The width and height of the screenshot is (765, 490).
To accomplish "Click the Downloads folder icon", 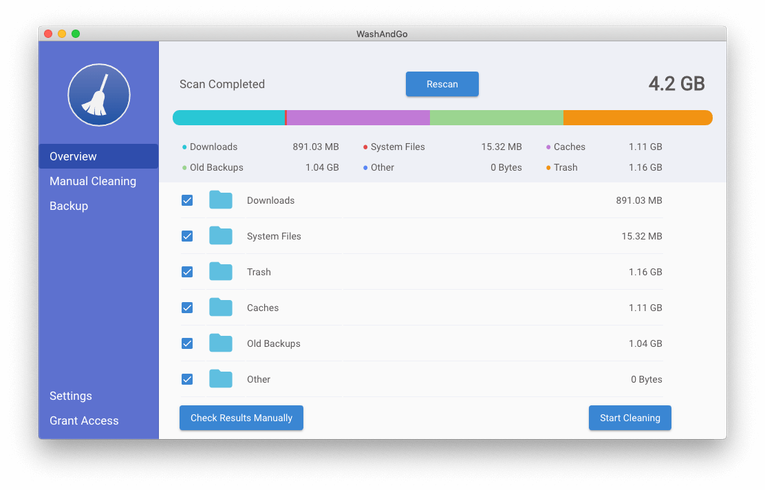I will click(221, 200).
